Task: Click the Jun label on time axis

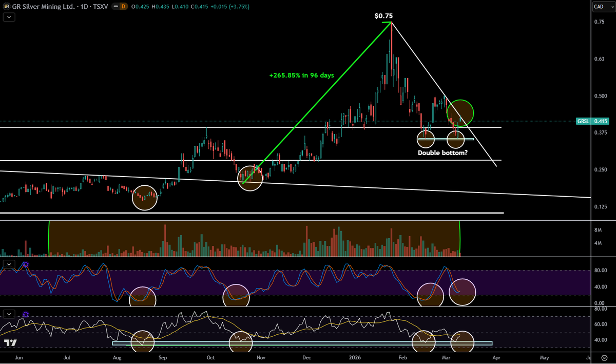Action: [20, 357]
